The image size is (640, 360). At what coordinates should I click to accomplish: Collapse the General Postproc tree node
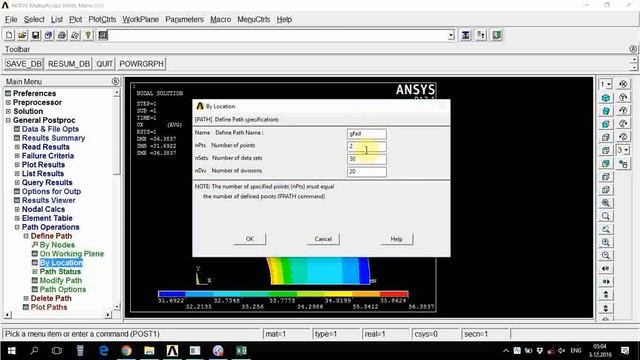[x=8, y=120]
